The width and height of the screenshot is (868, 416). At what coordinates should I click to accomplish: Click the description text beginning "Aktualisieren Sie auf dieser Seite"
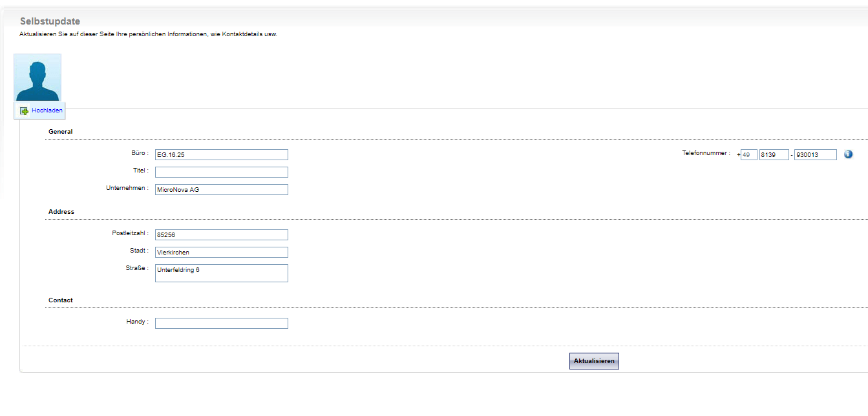[148, 34]
